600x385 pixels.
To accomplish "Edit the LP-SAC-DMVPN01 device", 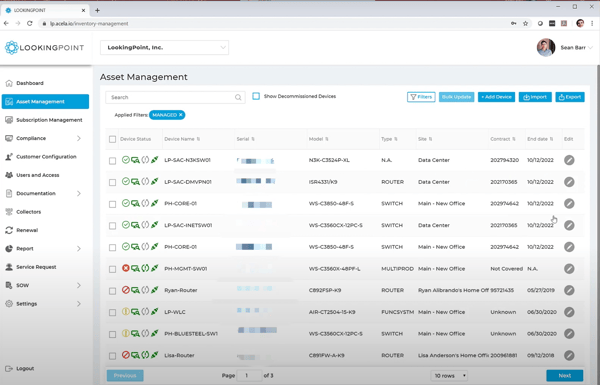I will [x=569, y=182].
